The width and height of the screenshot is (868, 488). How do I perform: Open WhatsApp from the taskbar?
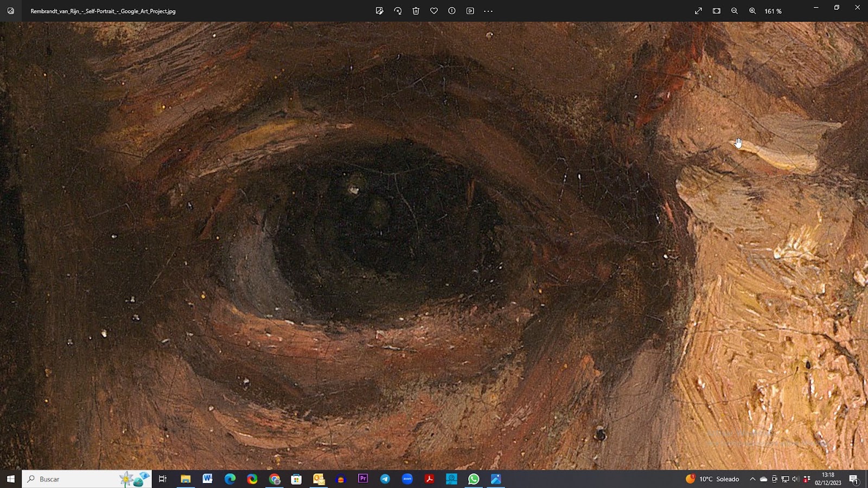click(474, 479)
